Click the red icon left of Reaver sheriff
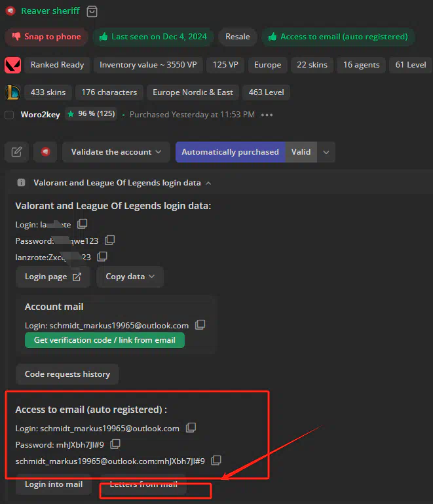This screenshot has width=433, height=504. [10, 11]
